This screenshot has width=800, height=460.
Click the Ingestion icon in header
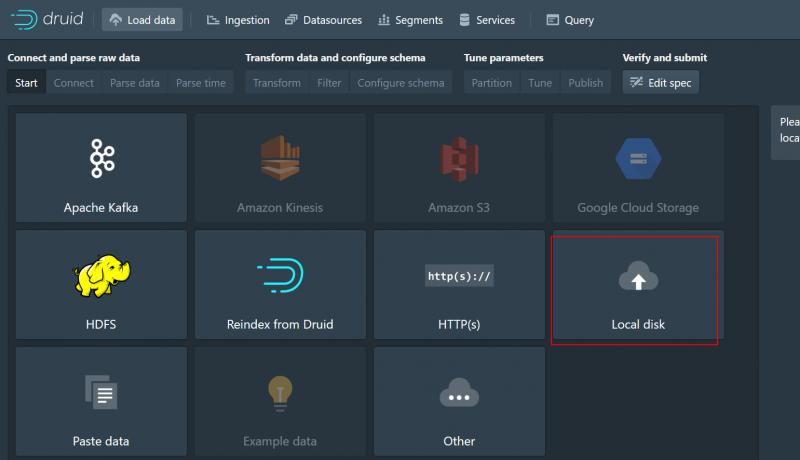pyautogui.click(x=213, y=20)
